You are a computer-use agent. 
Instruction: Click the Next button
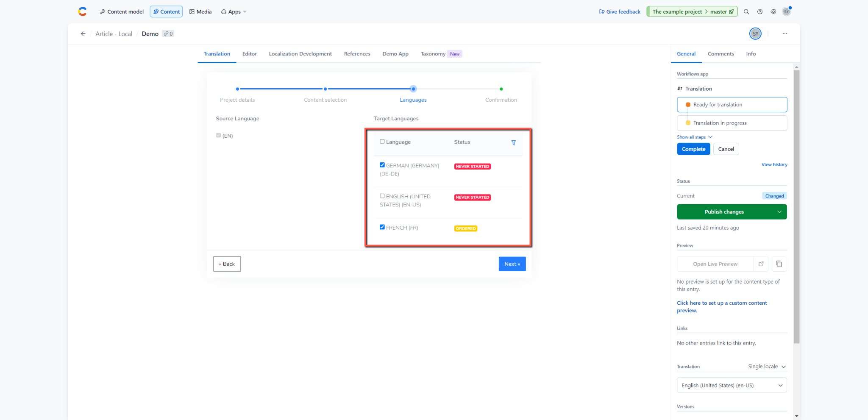tap(512, 264)
